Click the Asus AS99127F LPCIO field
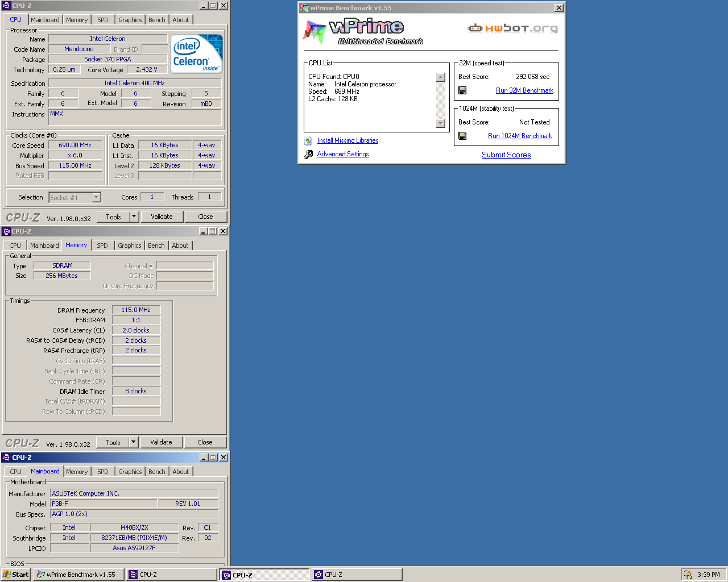The width and height of the screenshot is (728, 582). pyautogui.click(x=135, y=548)
